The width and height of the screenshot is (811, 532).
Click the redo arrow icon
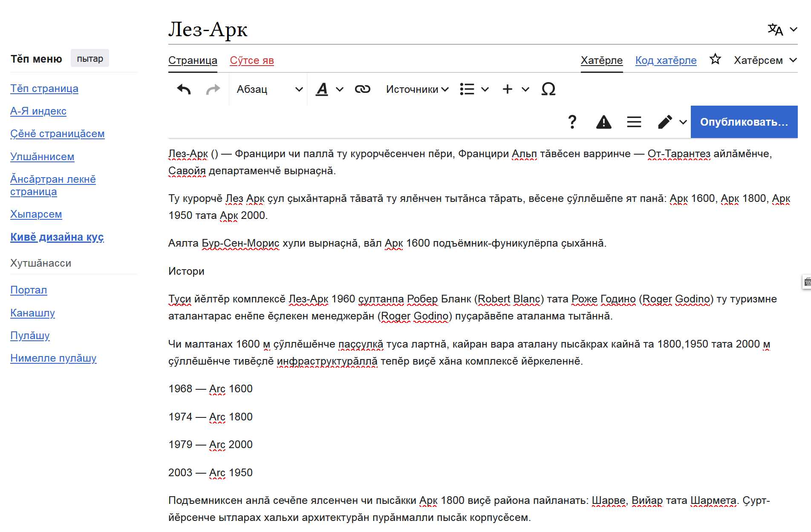point(213,89)
